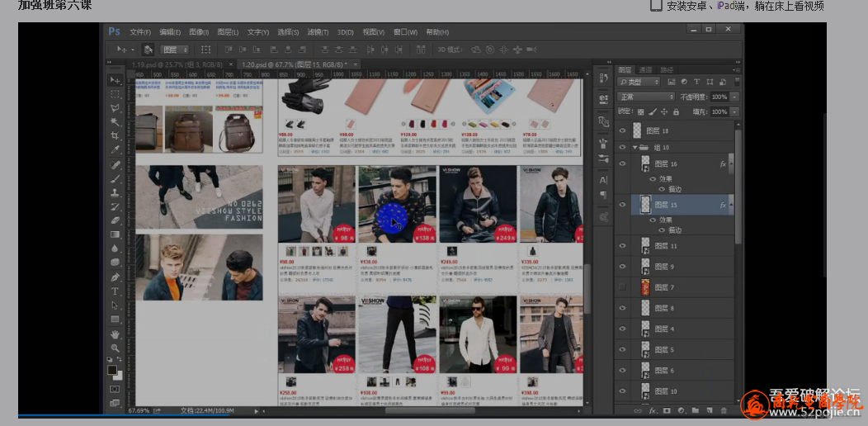Choose the Rectangular Marquee tool
The height and width of the screenshot is (426, 868).
pos(116,94)
